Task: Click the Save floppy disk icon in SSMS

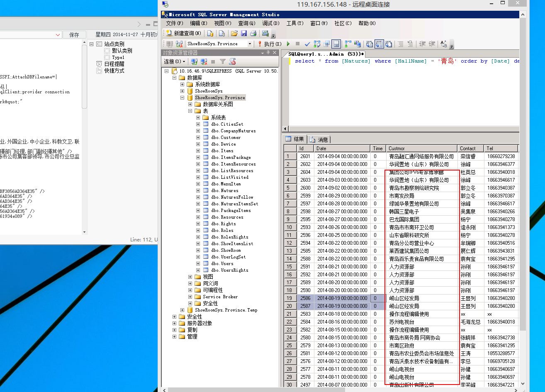Action: click(x=244, y=33)
